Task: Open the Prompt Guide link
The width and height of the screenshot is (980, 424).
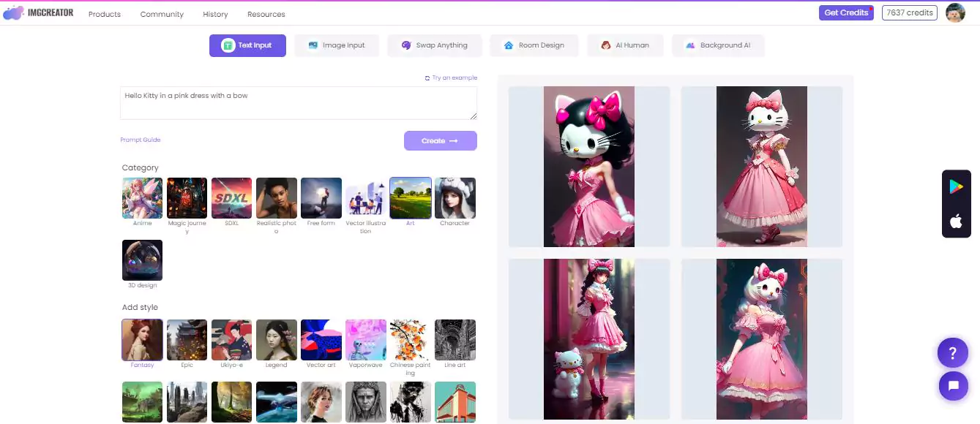Action: 141,140
